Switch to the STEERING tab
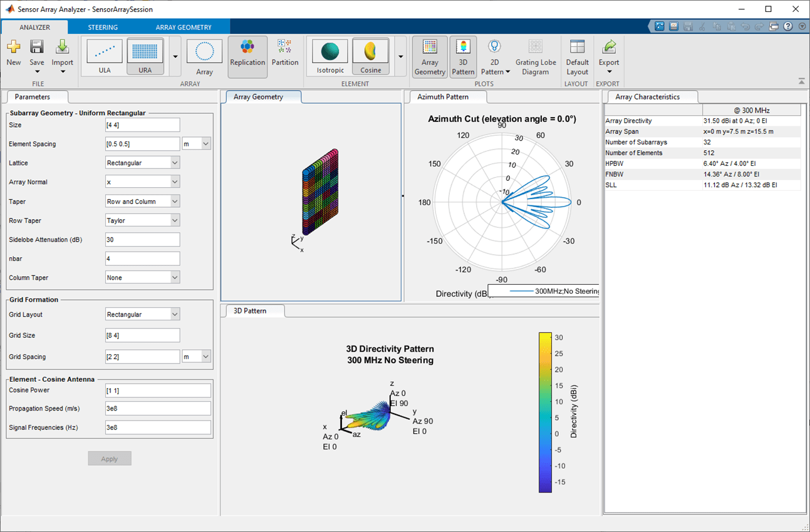Image resolution: width=810 pixels, height=532 pixels. tap(103, 27)
